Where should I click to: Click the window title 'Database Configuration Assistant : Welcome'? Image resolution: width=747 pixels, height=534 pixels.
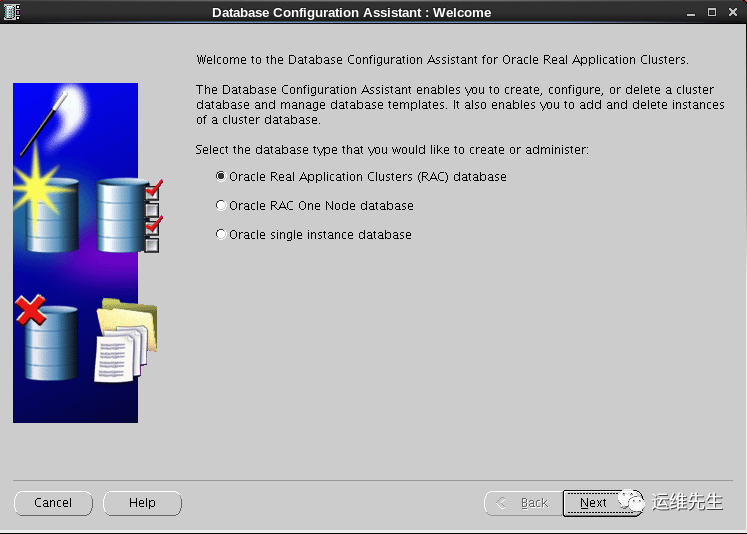click(352, 12)
